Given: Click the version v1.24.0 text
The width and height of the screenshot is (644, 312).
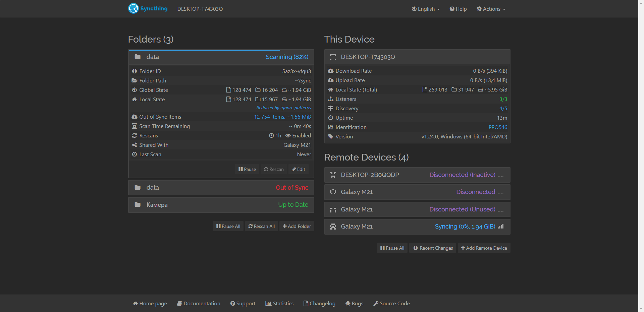Looking at the screenshot, I should click(464, 137).
